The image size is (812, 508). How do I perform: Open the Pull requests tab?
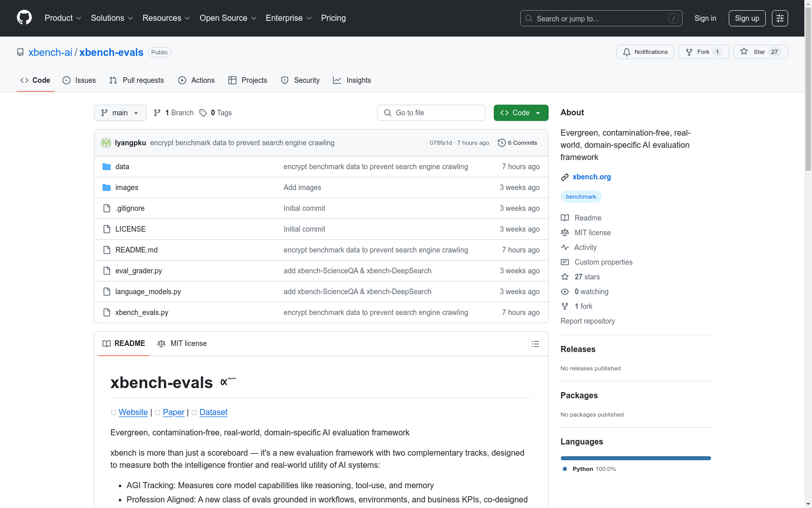coord(137,80)
